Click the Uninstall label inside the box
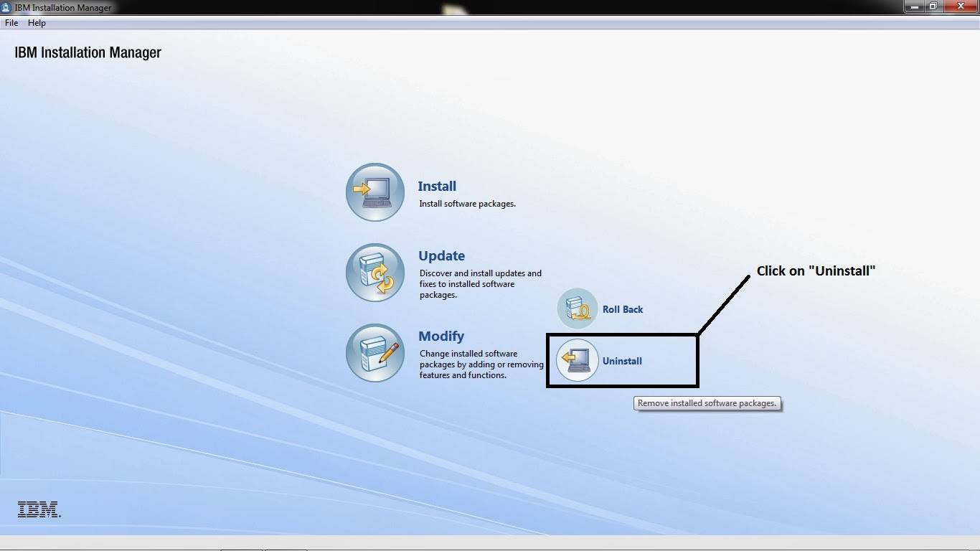980x551 pixels. 621,361
